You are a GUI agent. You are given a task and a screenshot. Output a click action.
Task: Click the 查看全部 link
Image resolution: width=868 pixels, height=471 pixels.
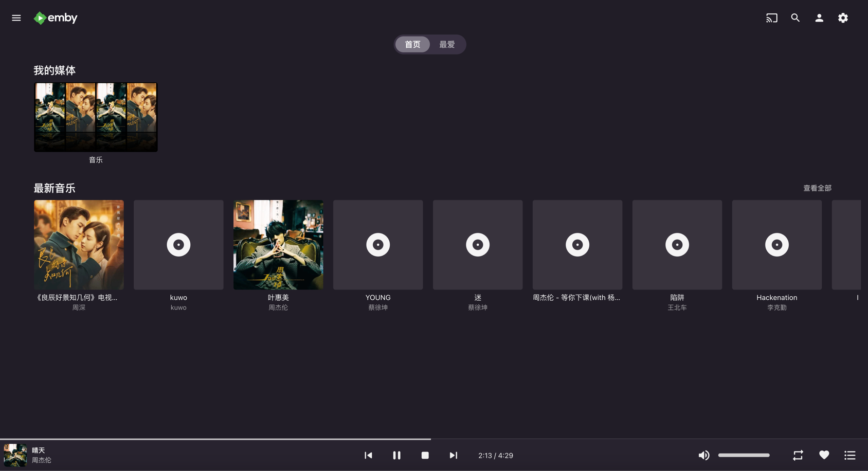[x=817, y=188]
